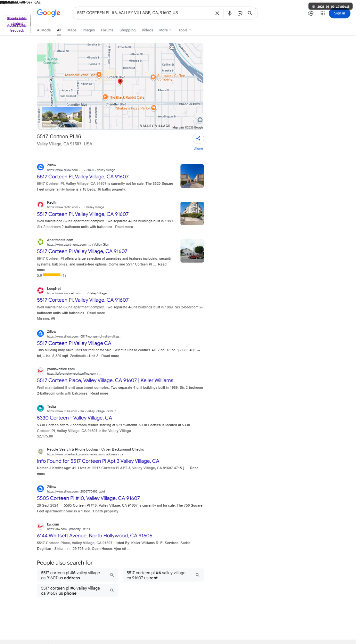Open Google apps grid icon
The image size is (360, 644).
click(x=323, y=13)
